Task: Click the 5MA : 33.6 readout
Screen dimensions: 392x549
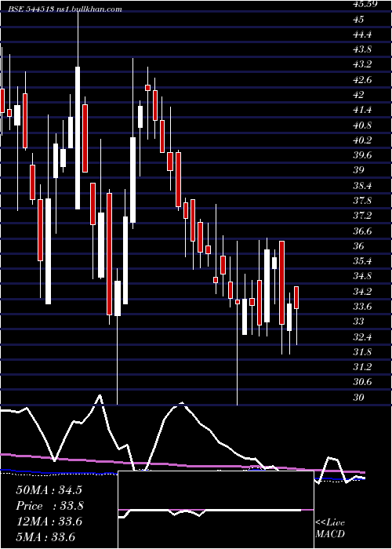Action: click(x=45, y=537)
